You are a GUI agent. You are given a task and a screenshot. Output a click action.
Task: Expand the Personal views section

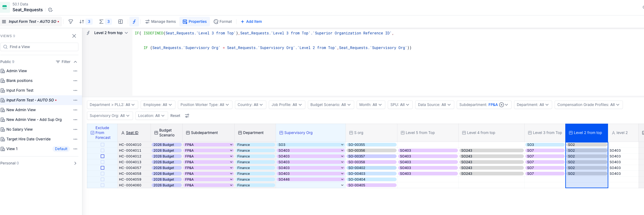(75, 163)
